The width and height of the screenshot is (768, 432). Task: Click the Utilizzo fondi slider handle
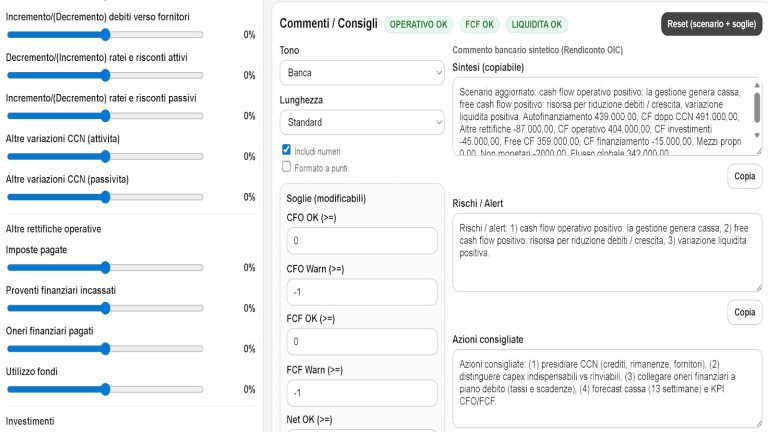tap(105, 389)
